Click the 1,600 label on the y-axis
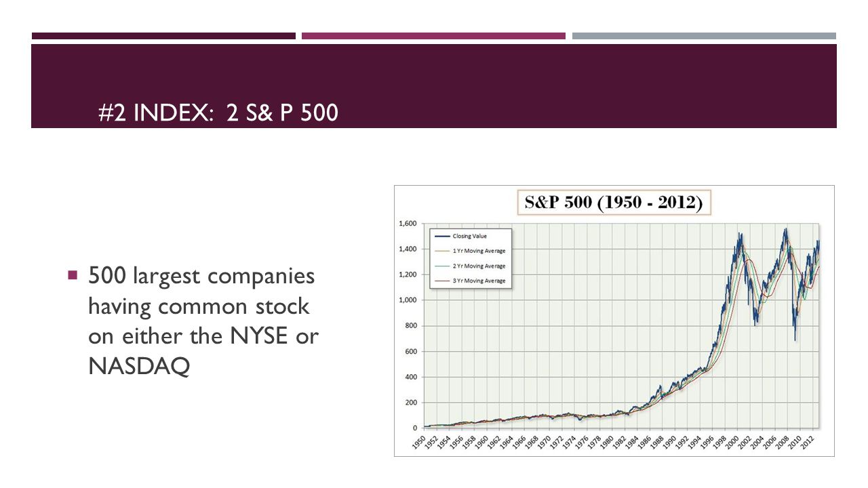The image size is (868, 488). 407,223
